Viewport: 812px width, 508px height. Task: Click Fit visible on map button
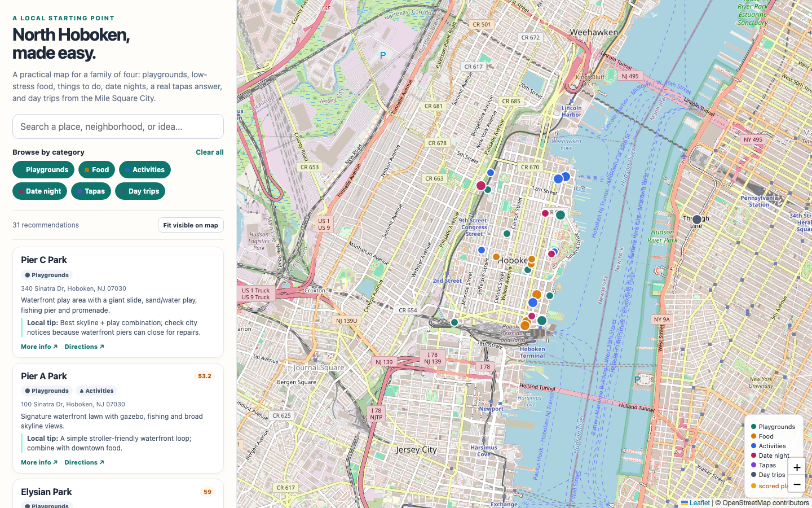[191, 225]
